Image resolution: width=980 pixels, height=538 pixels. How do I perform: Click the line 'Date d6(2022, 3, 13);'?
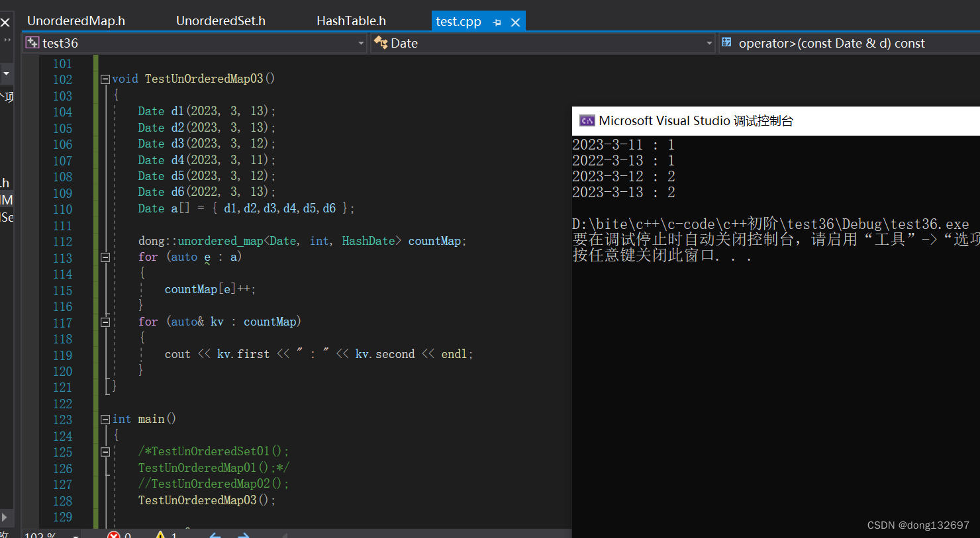pos(207,192)
